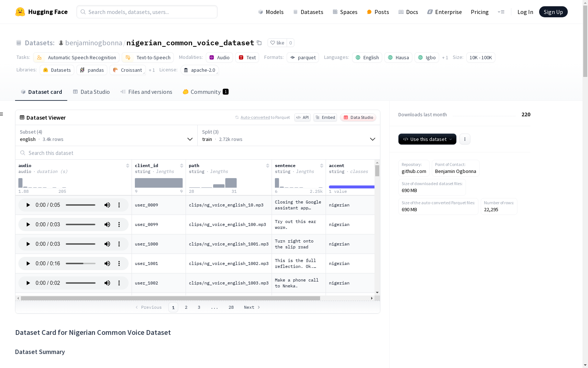Open the Community tab
This screenshot has width=588, height=368.
tap(205, 92)
